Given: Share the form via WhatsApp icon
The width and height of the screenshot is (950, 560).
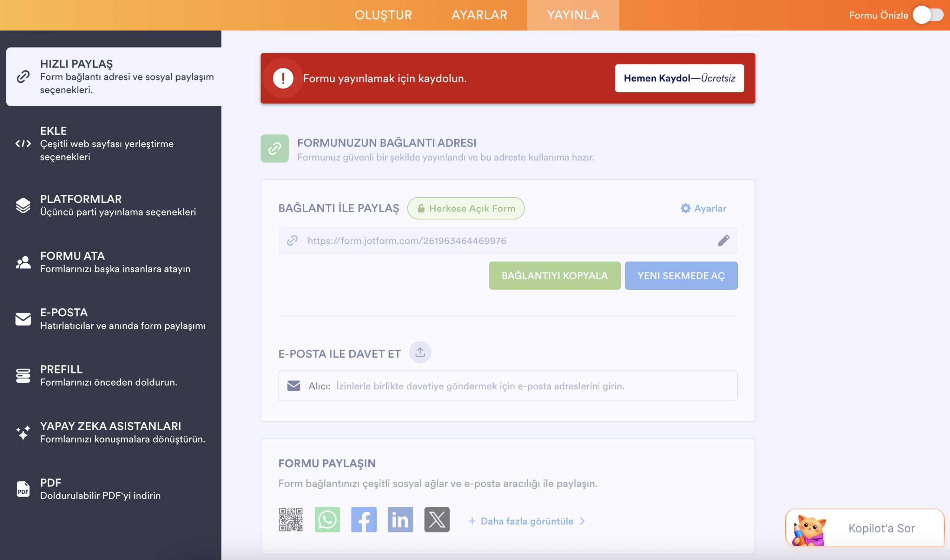Looking at the screenshot, I should pyautogui.click(x=327, y=519).
